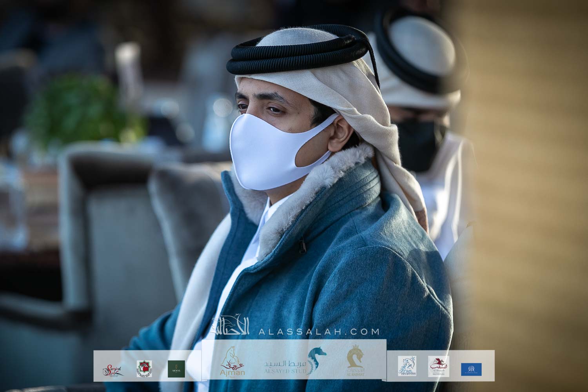Viewport: 588px width, 392px height.
Task: Click the blue square sponsor logo
Action: pyautogui.click(x=471, y=368)
